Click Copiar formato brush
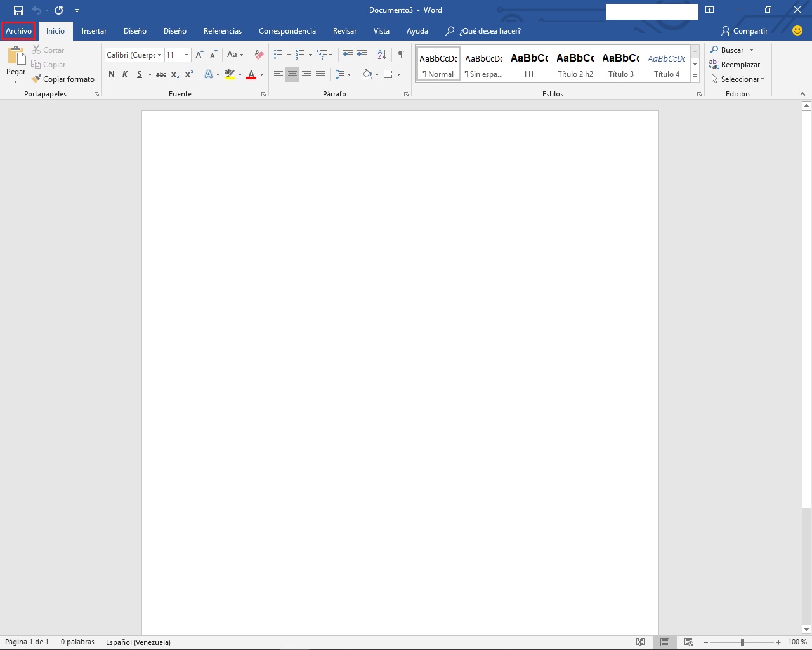812x650 pixels. click(63, 79)
